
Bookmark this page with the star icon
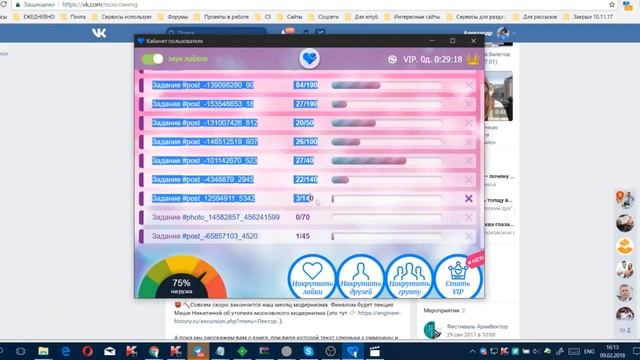point(612,5)
